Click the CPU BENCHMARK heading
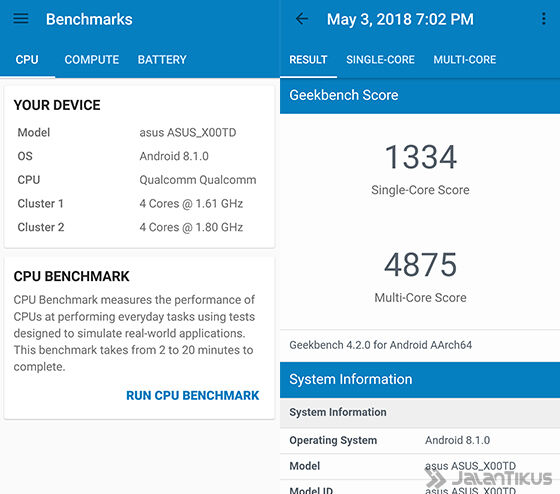560x494 pixels. click(71, 276)
